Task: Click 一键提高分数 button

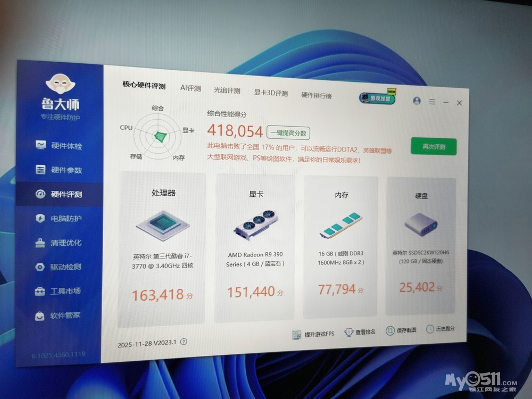Action: pyautogui.click(x=288, y=133)
